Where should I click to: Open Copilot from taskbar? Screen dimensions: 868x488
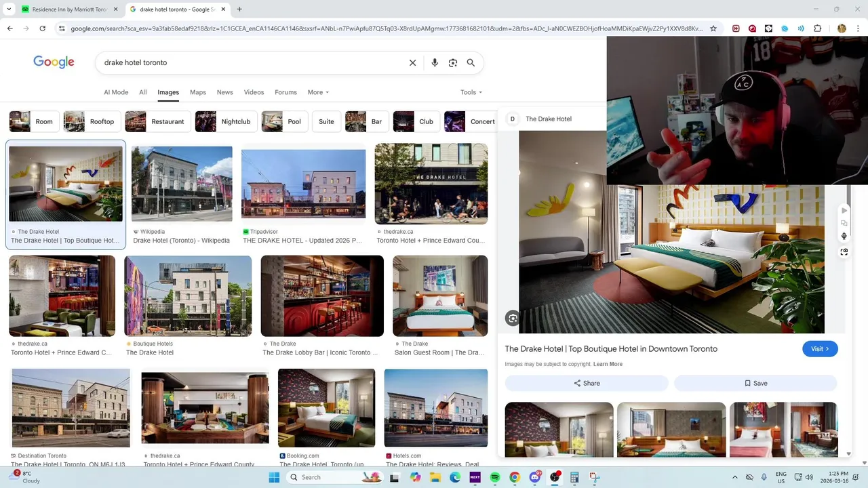[415, 477]
